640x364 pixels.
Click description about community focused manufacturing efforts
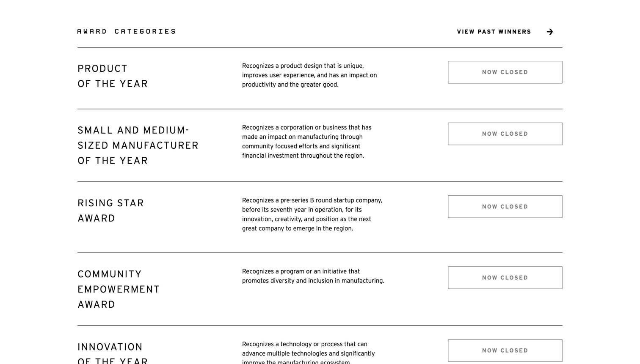[x=306, y=142]
